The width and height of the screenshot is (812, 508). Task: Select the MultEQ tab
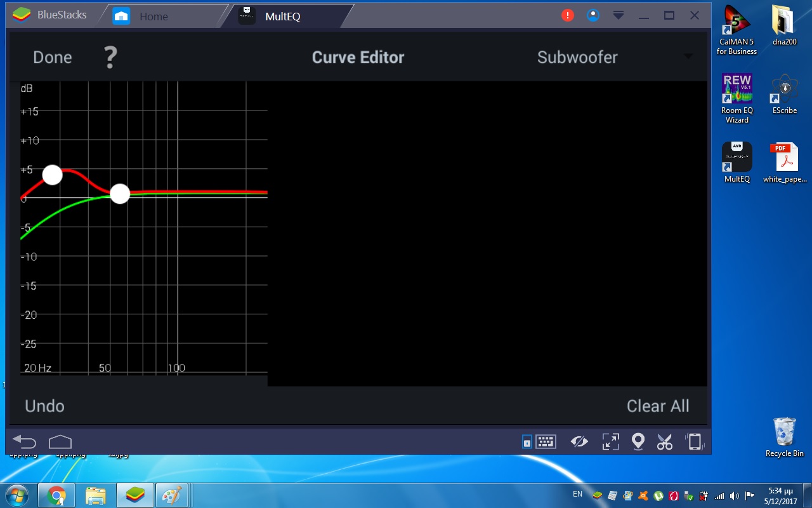pyautogui.click(x=282, y=17)
